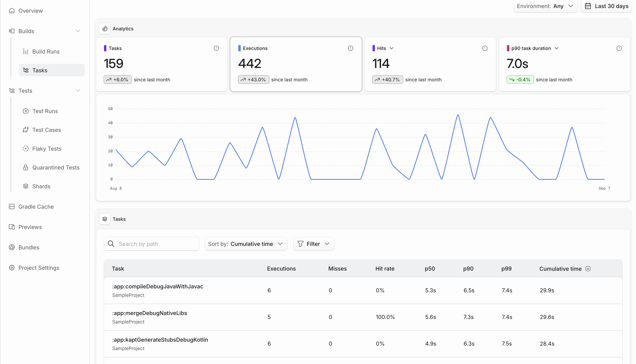Click the sort arrow beside Cumulative time

[x=588, y=269]
